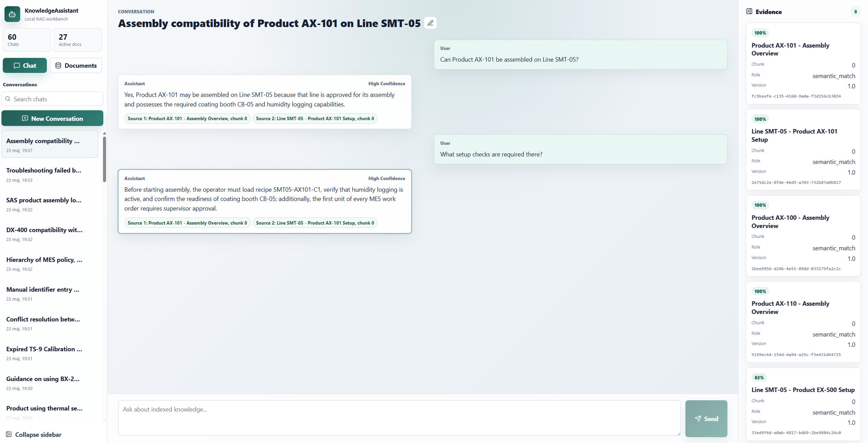The width and height of the screenshot is (868, 443).
Task: Open Line SMT-05 - Product AX-101 Setup evidence card
Action: [x=803, y=150]
